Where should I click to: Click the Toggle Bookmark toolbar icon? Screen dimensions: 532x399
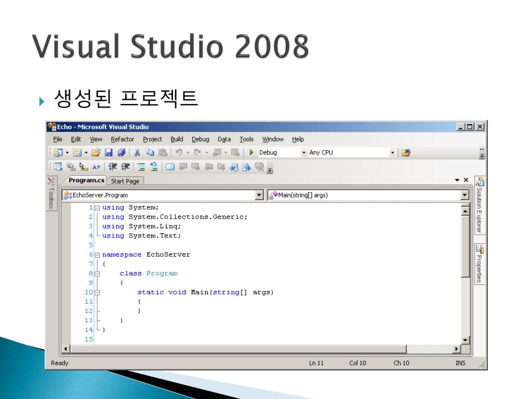coord(170,167)
